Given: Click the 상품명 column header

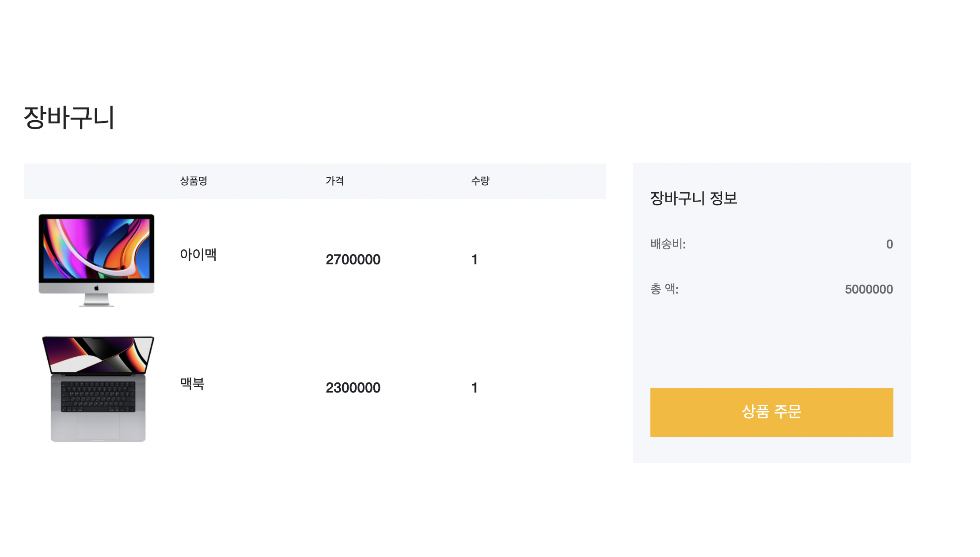Looking at the screenshot, I should tap(194, 180).
